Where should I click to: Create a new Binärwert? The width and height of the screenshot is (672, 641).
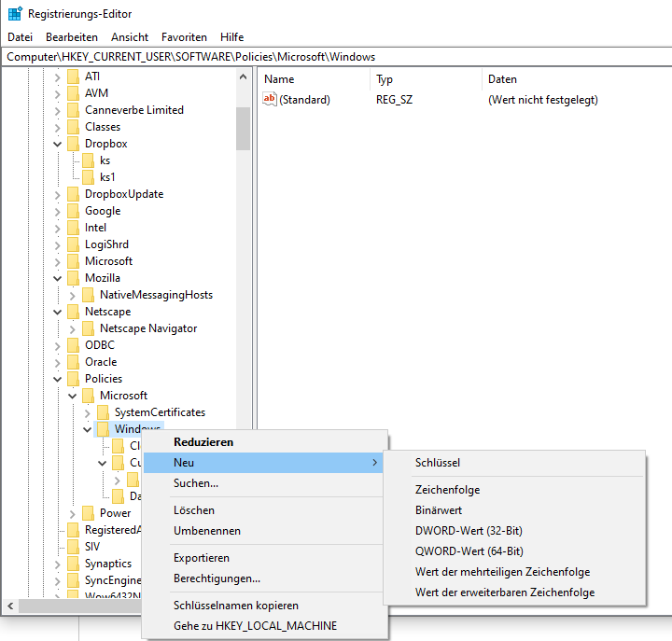click(x=514, y=510)
